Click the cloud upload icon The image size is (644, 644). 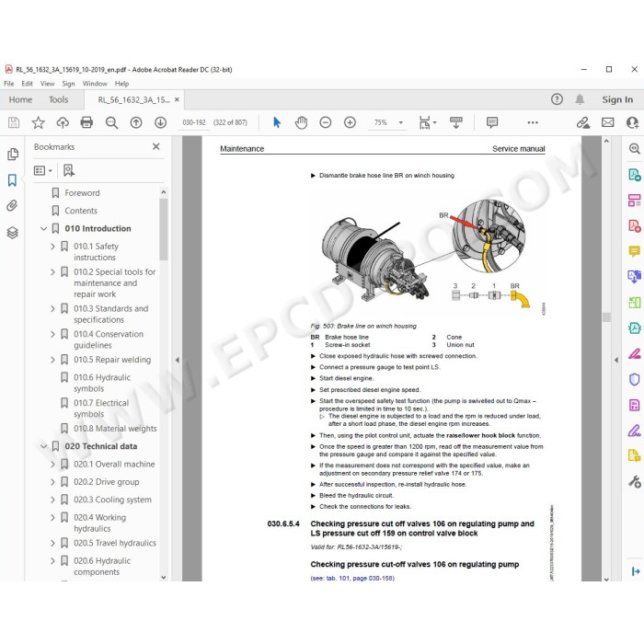[x=63, y=122]
